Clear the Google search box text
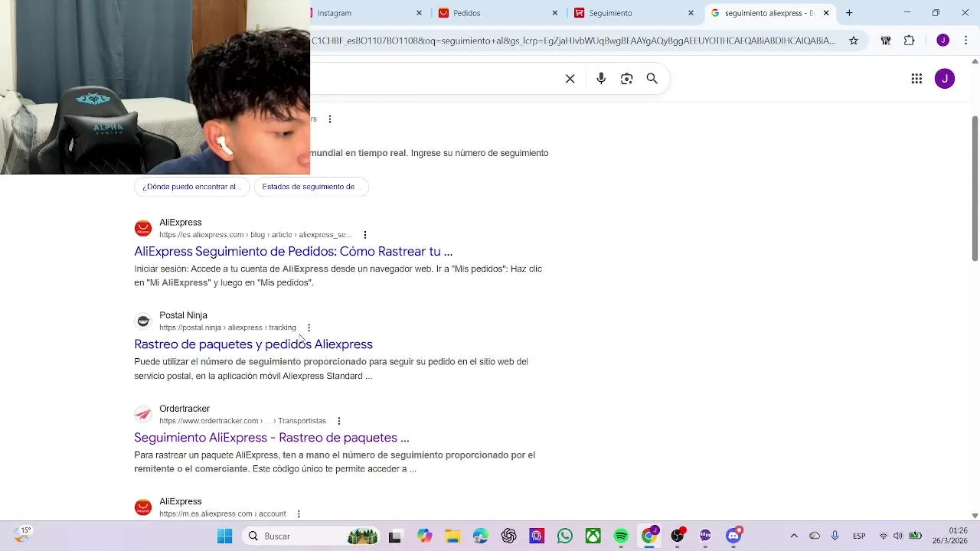The width and height of the screenshot is (980, 551). [570, 79]
